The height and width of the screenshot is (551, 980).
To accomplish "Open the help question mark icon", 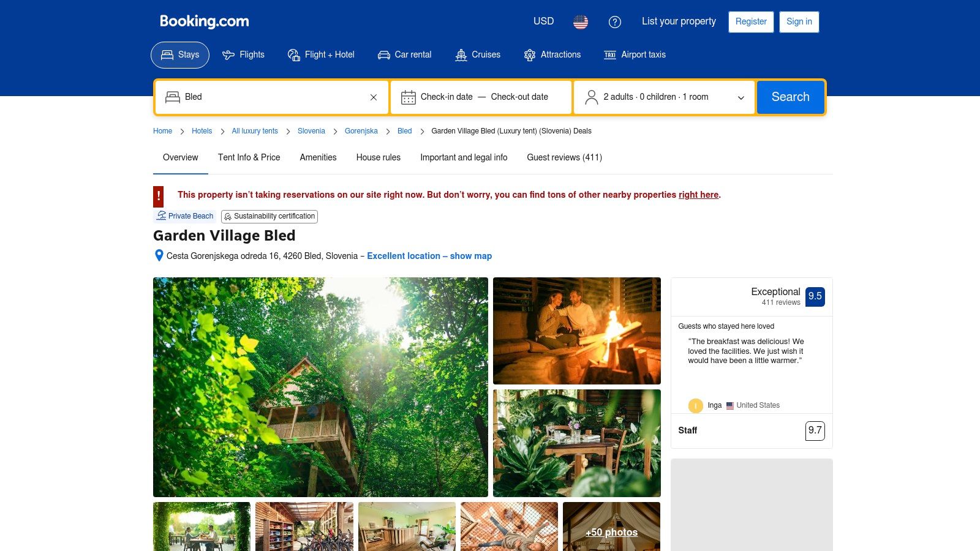I will (x=616, y=22).
